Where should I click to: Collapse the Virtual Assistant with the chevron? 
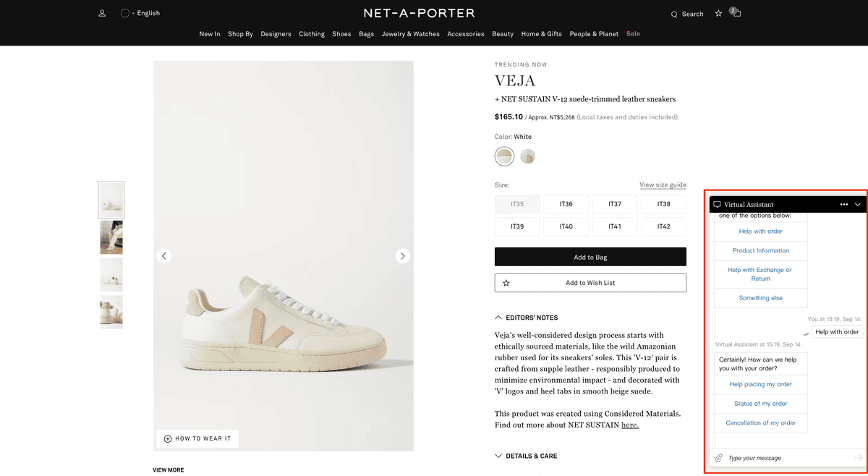coord(858,203)
